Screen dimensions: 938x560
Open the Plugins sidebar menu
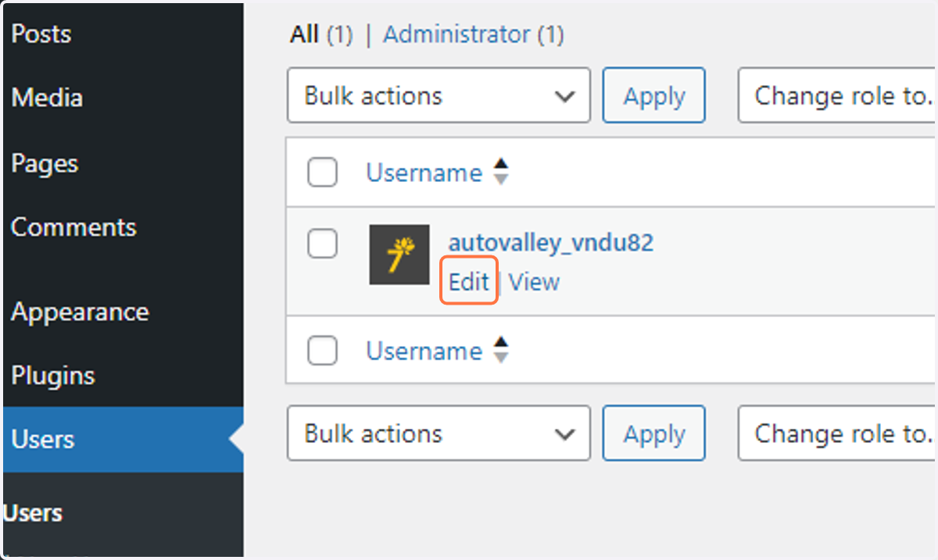click(x=53, y=376)
